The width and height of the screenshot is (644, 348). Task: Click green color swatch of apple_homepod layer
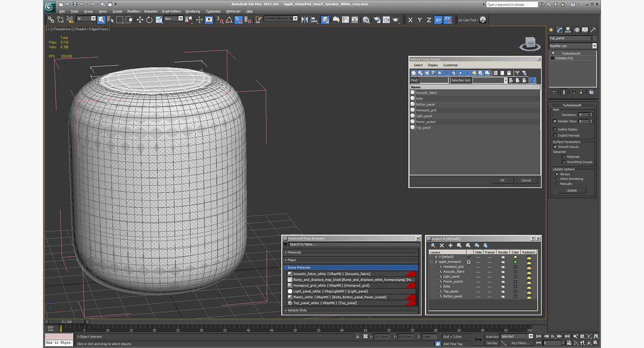point(515,262)
